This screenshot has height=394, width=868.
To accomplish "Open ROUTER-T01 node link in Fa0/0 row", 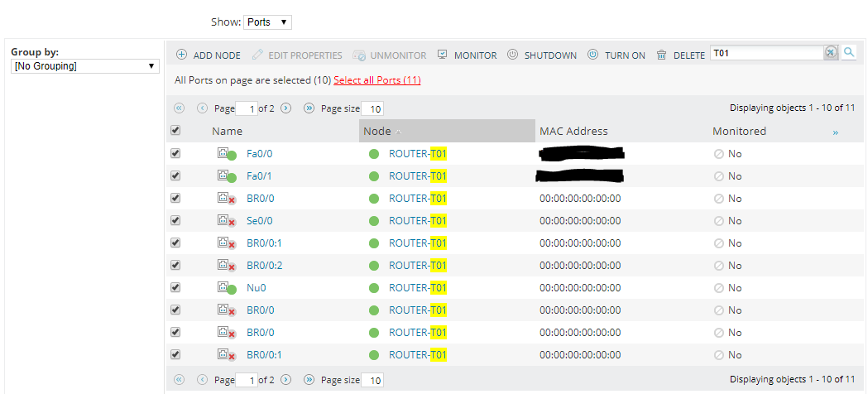I will 418,154.
